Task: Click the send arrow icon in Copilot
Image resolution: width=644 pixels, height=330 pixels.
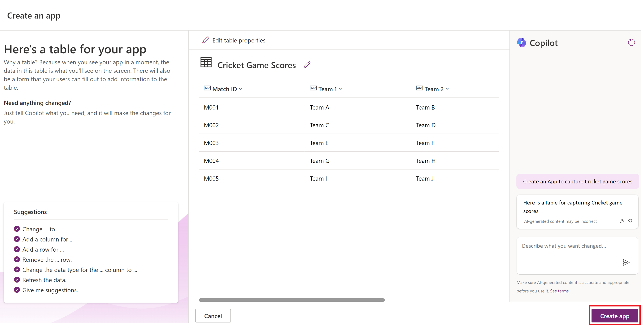Action: (x=626, y=262)
